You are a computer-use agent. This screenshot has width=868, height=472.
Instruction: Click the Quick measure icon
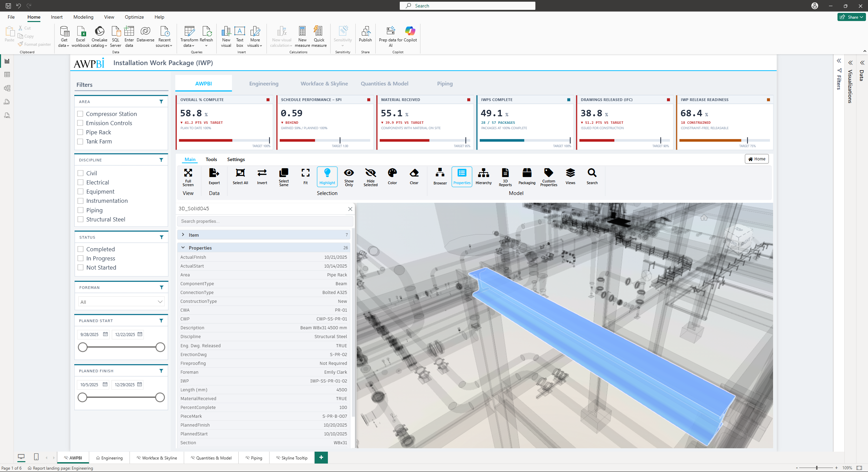pos(319,36)
